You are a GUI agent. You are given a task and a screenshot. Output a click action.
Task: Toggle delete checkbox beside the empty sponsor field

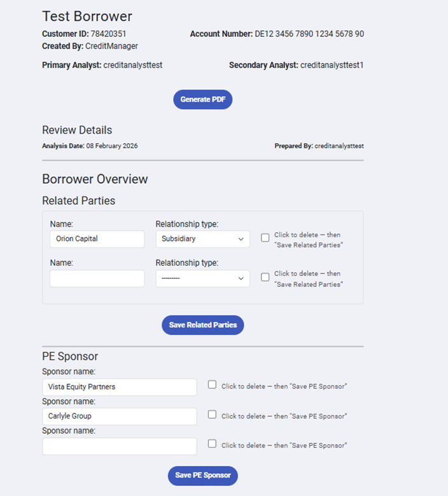pos(213,444)
